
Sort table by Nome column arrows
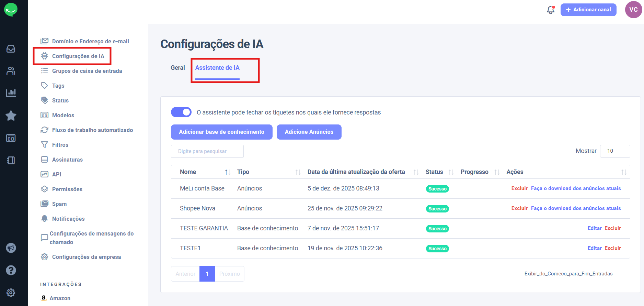227,172
